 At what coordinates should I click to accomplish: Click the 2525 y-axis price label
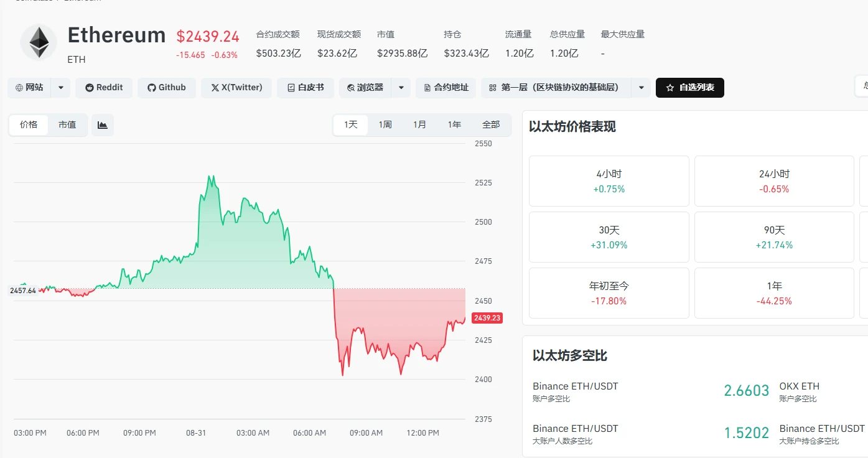click(x=483, y=183)
